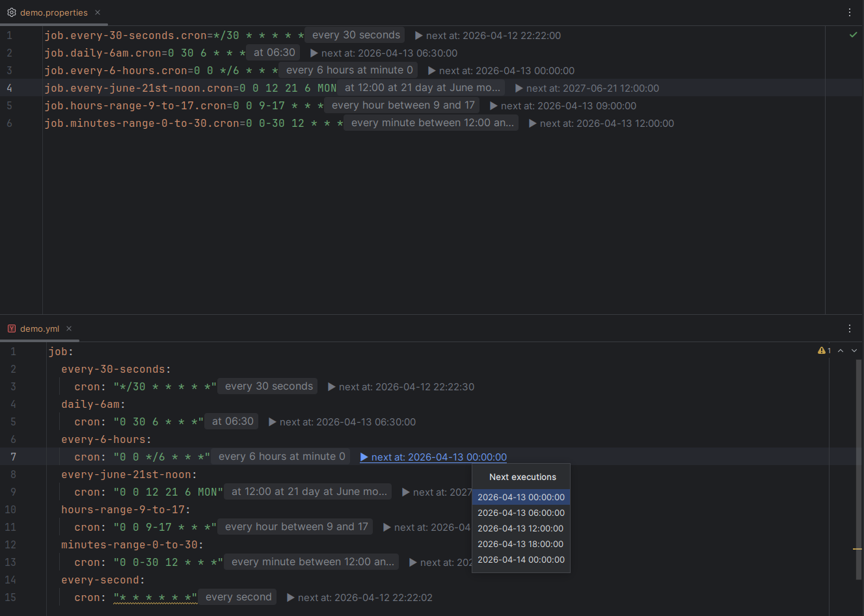This screenshot has height=616, width=864.
Task: Click 'next at: 2026-04-13 09:00:00' hint in properties
Action: tap(563, 106)
